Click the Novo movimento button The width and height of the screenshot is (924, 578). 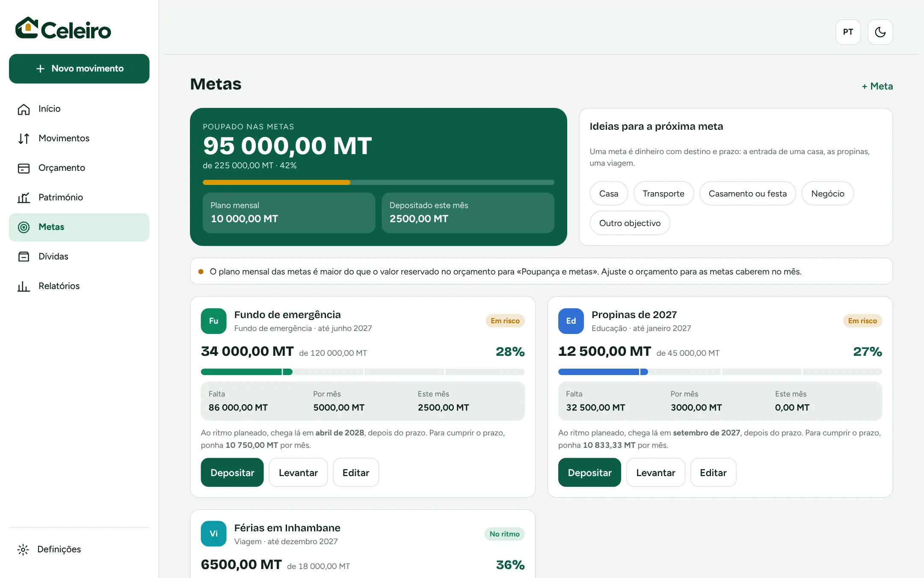pos(79,69)
